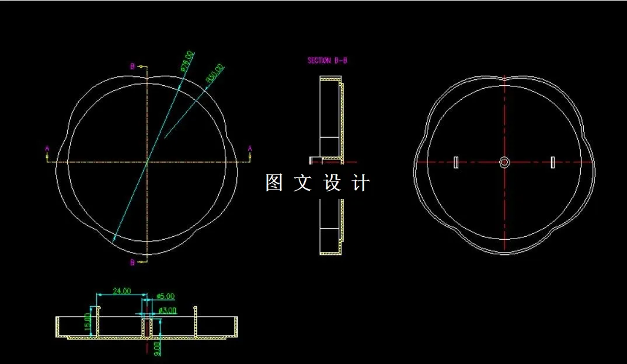This screenshot has height=364, width=627.
Task: Select section marker "A" right of plan view
Action: click(250, 149)
